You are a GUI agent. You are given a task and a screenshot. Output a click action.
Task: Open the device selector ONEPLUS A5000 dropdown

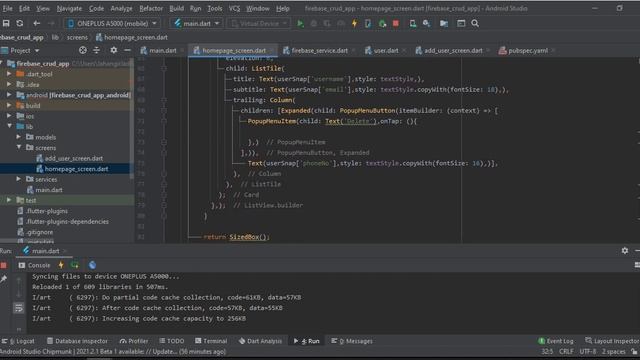[x=112, y=24]
